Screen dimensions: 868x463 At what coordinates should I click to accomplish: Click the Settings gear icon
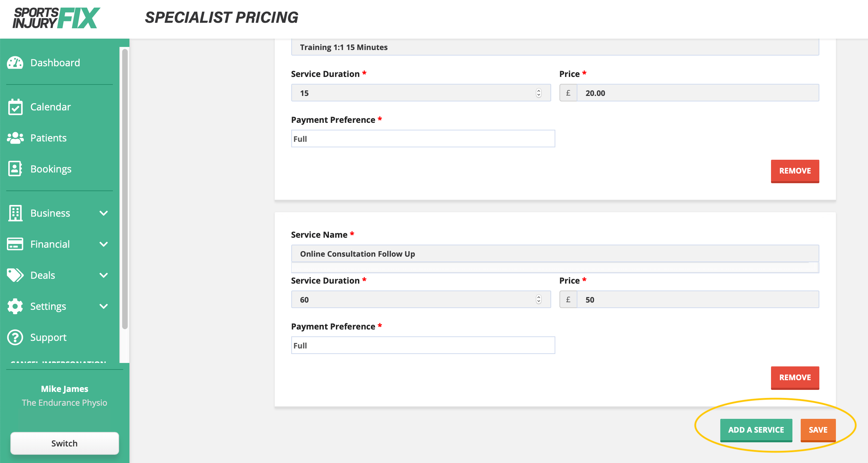pyautogui.click(x=15, y=306)
